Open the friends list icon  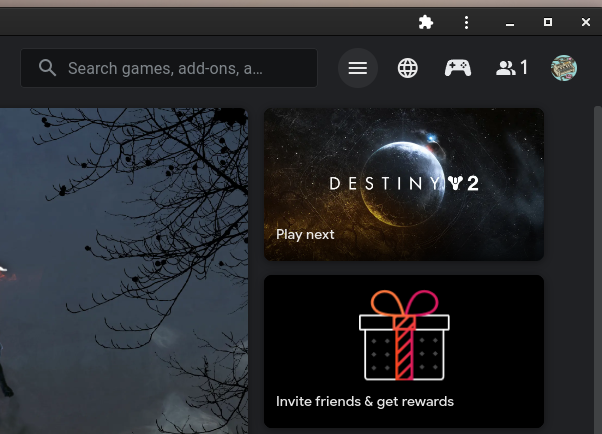pyautogui.click(x=512, y=68)
